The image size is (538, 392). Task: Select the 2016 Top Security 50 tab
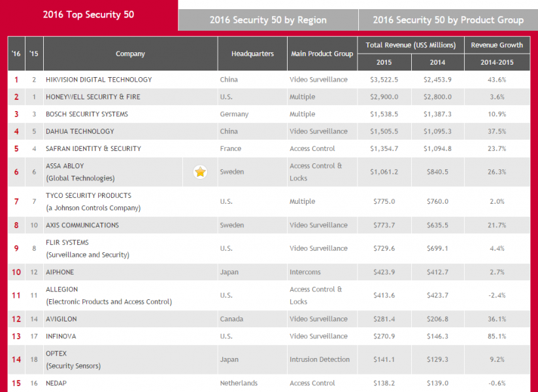88,14
